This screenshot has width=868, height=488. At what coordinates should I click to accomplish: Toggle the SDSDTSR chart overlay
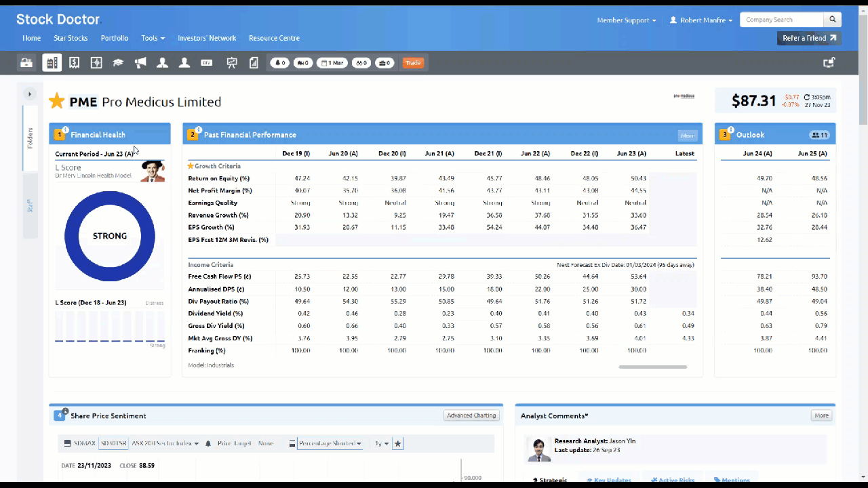[113, 443]
